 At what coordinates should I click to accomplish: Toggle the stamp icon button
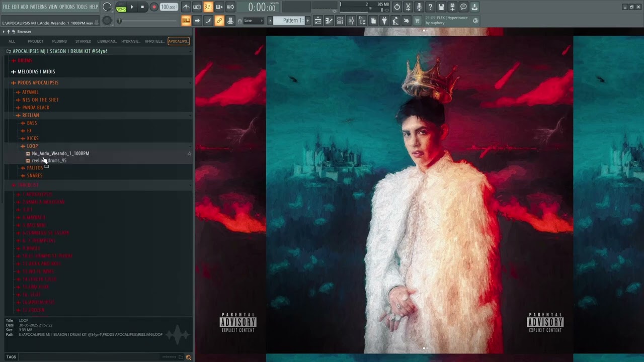(230, 21)
